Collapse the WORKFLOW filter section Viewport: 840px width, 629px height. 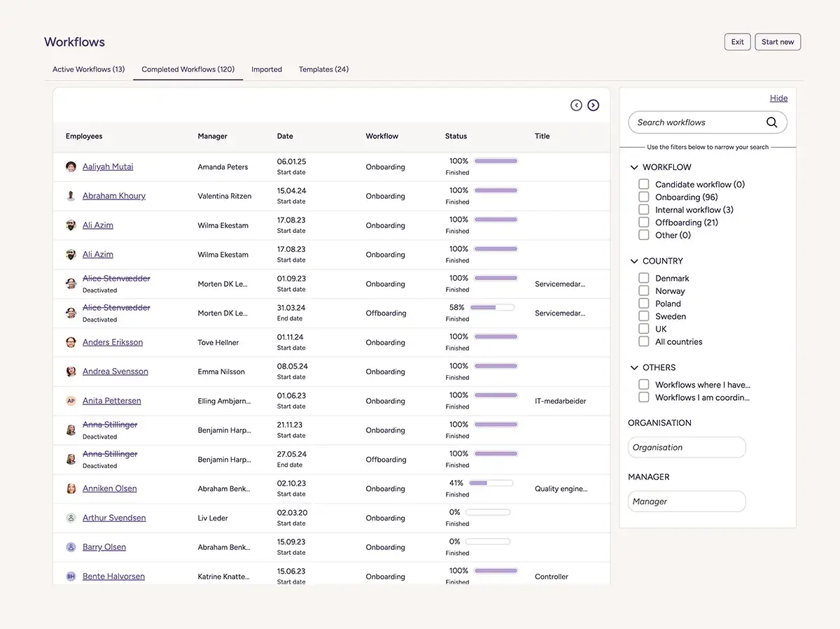pyautogui.click(x=634, y=167)
